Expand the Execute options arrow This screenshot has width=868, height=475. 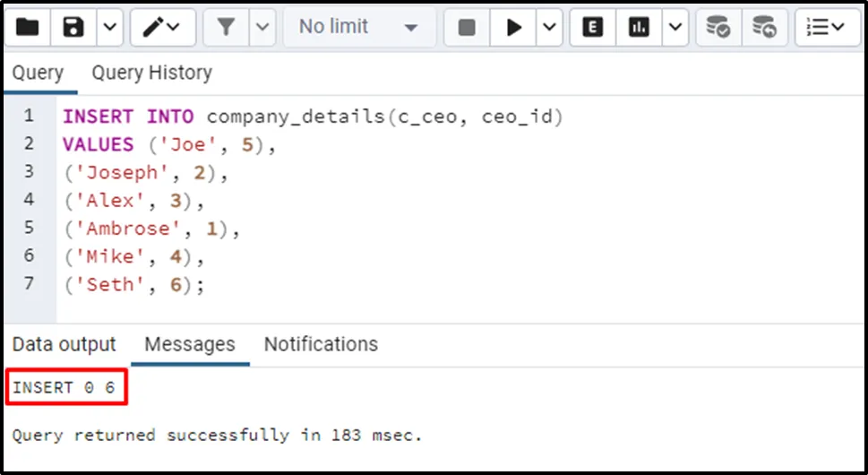549,28
